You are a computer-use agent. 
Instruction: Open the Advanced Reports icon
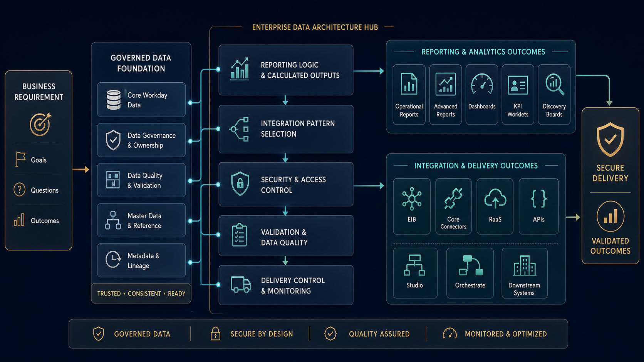point(446,83)
